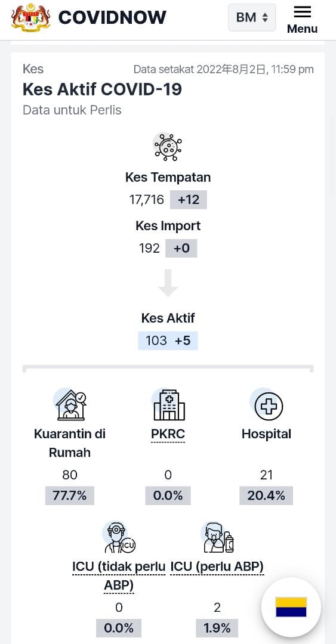Click the Hospital cross icon
Viewport: 336px width, 644px height.
tap(267, 404)
